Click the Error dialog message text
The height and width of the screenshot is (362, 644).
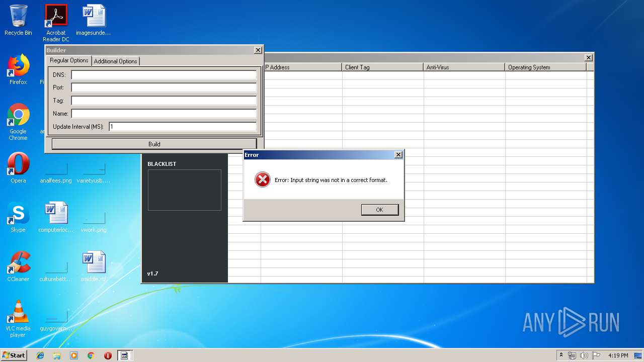331,180
